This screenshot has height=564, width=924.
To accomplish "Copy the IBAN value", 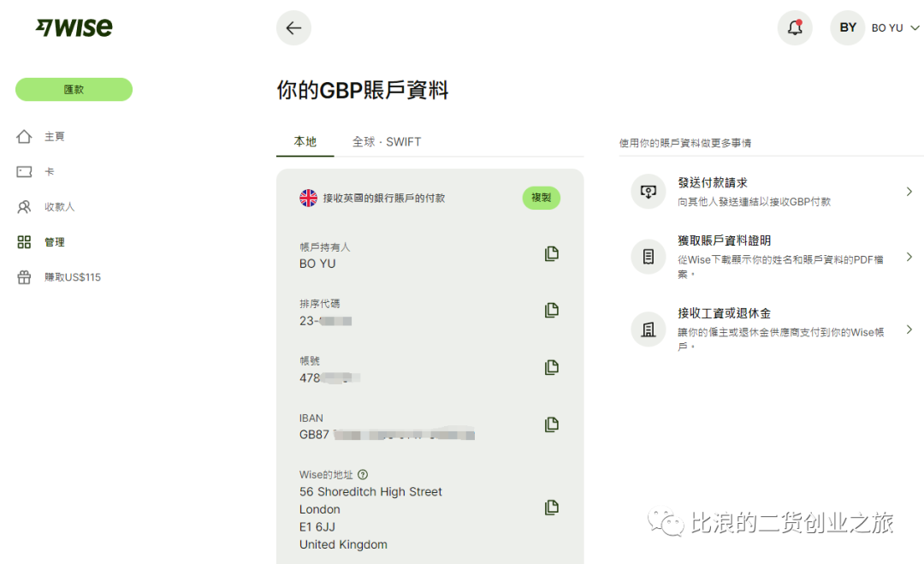I will click(x=552, y=424).
